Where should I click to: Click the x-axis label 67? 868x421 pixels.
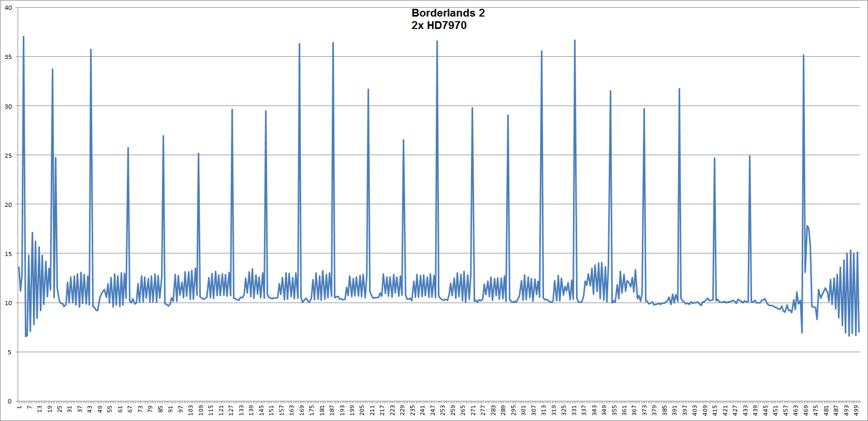point(130,409)
